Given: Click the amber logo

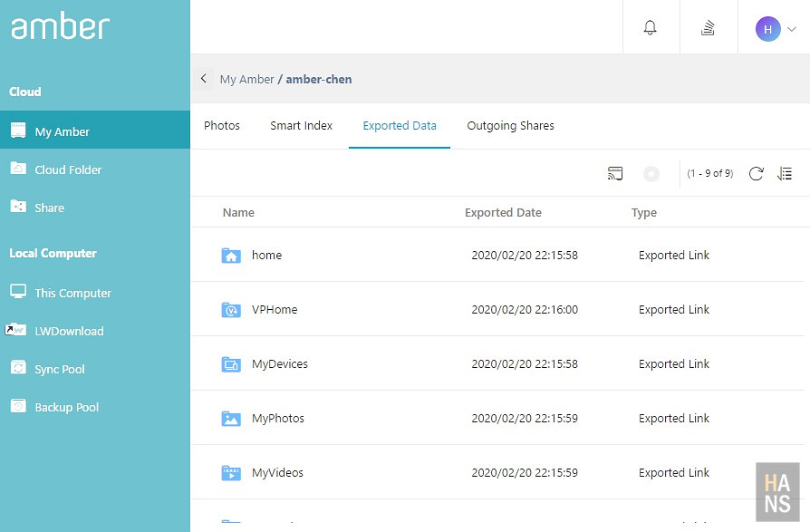Looking at the screenshot, I should [61, 25].
